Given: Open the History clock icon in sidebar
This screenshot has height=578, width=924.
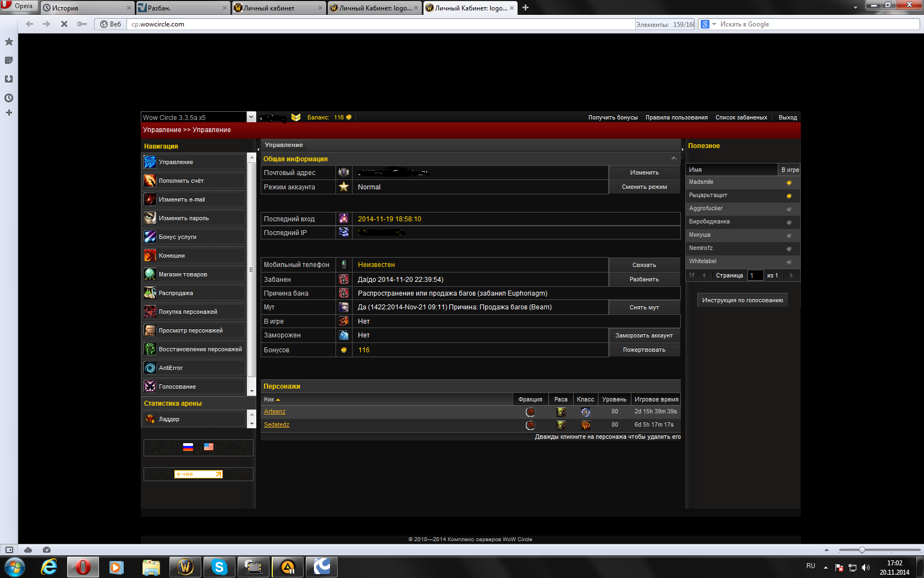Looking at the screenshot, I should pyautogui.click(x=9, y=98).
